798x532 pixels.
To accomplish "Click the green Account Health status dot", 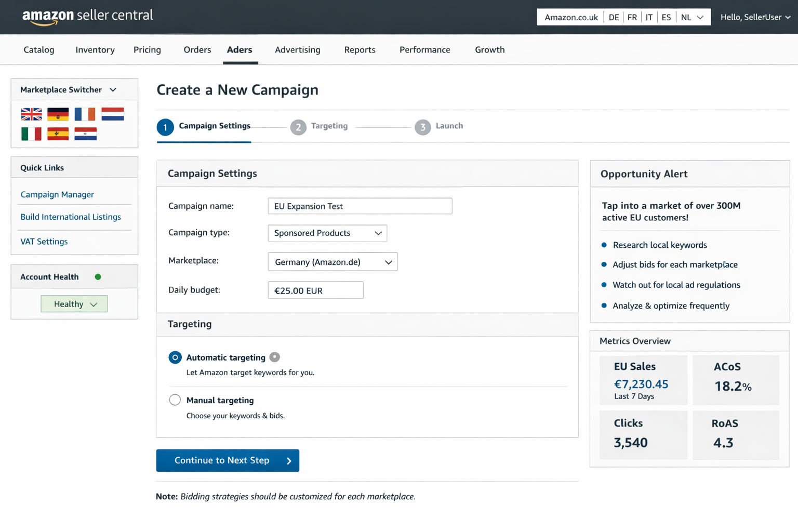I will click(x=98, y=277).
